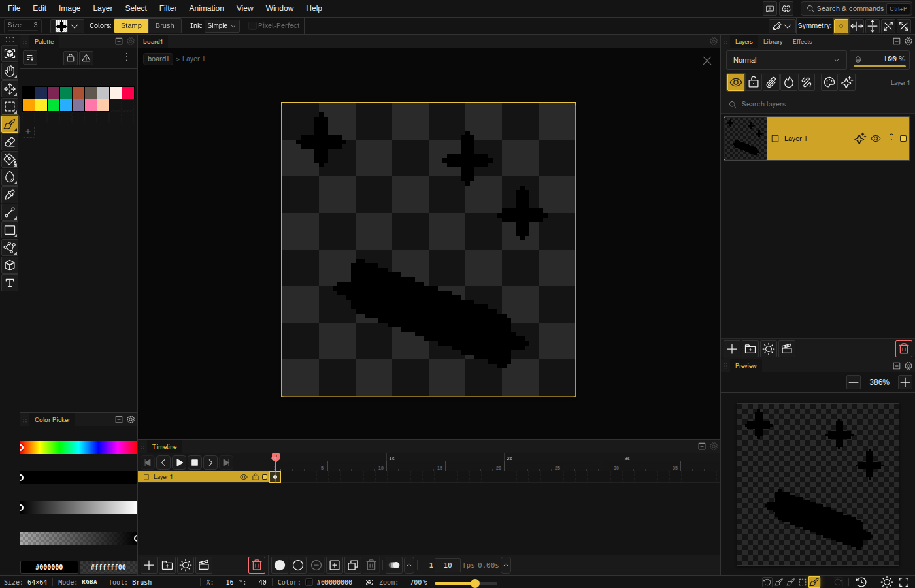This screenshot has width=915, height=588.
Task: Open the pen pressure dropdown near Symmetry
Action: pos(782,26)
